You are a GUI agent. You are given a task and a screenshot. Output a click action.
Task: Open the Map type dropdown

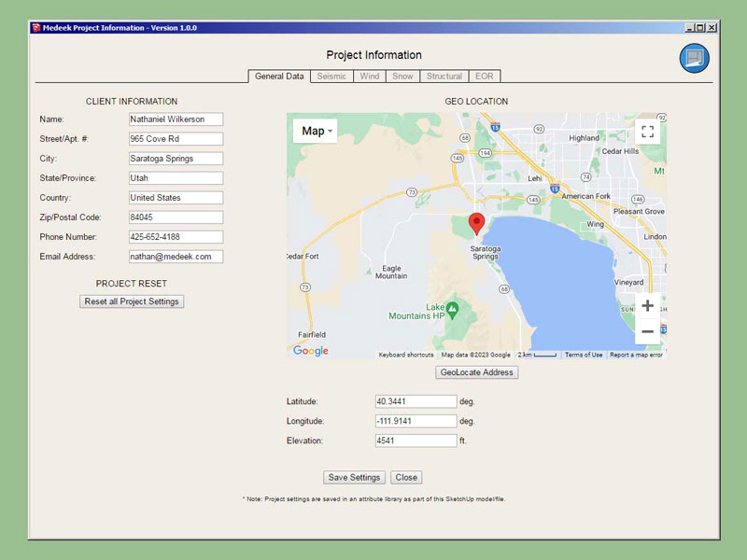coord(316,131)
